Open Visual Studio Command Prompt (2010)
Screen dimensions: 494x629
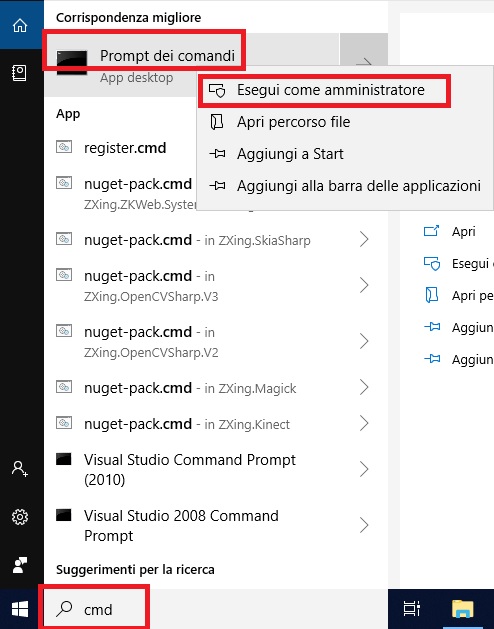pos(190,469)
